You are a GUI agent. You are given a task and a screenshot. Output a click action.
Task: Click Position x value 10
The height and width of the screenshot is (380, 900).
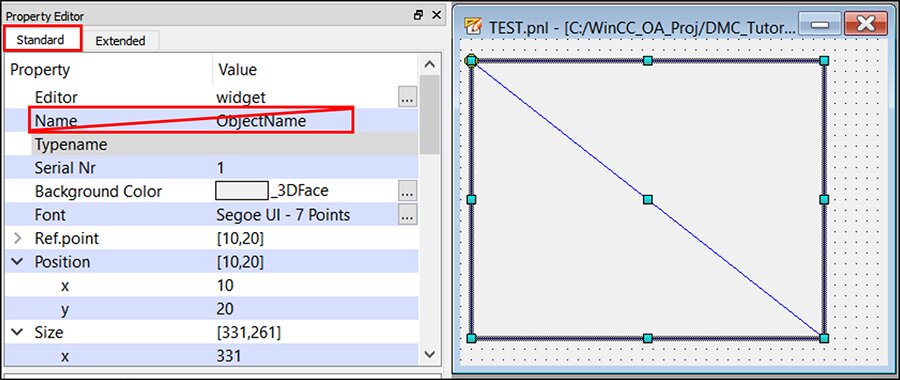225,285
